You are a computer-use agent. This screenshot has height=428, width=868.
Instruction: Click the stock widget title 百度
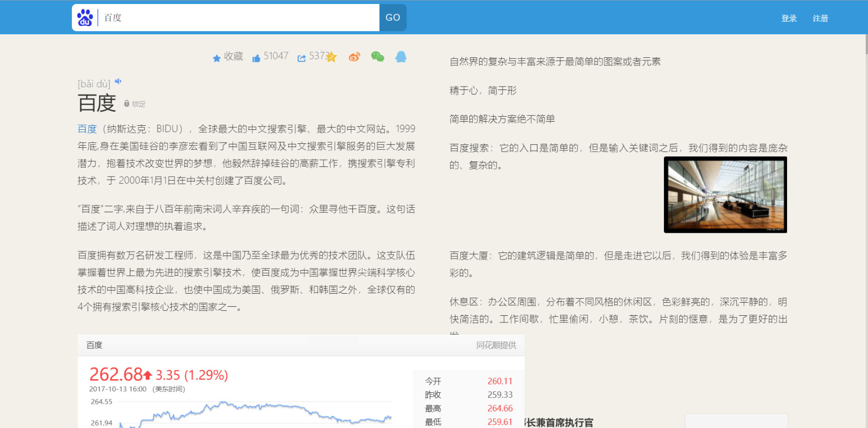94,345
